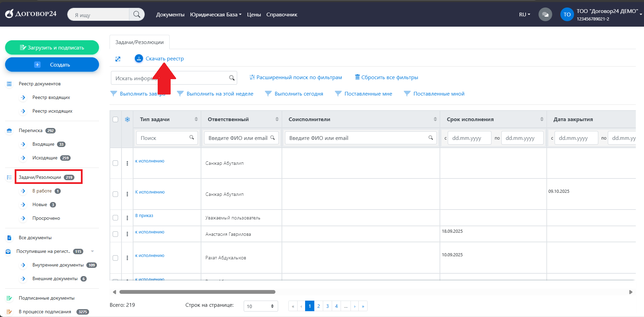Click the horizontal table scrollbar
The width and height of the screenshot is (644, 317).
pos(197,292)
